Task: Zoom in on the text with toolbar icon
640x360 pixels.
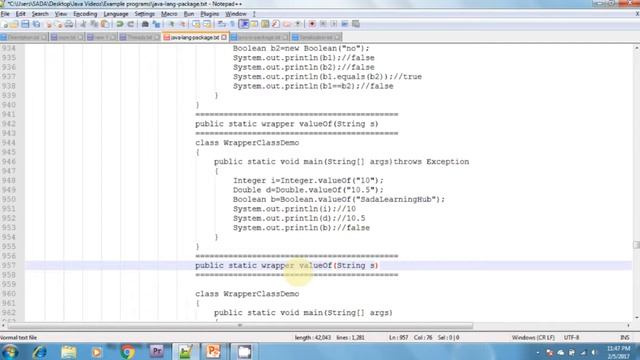Action: click(172, 24)
